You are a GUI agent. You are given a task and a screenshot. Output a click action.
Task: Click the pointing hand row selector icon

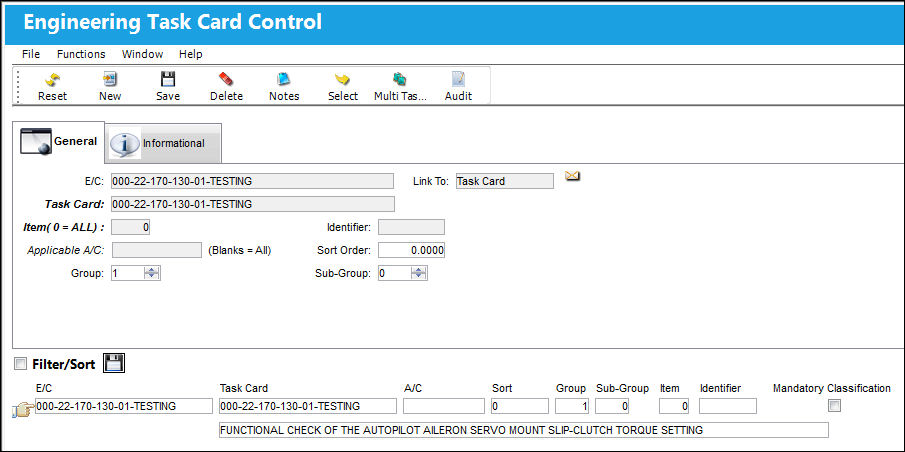(x=23, y=410)
